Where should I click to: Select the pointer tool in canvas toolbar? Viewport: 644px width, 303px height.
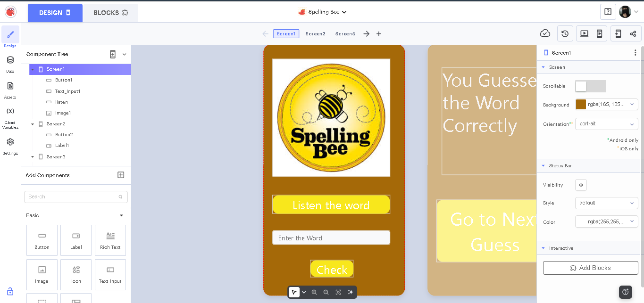point(294,292)
